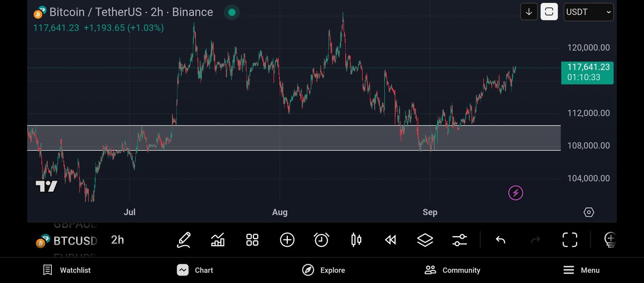Tap the 120,000.00 price axis label
This screenshot has width=644, height=283.
(588, 48)
